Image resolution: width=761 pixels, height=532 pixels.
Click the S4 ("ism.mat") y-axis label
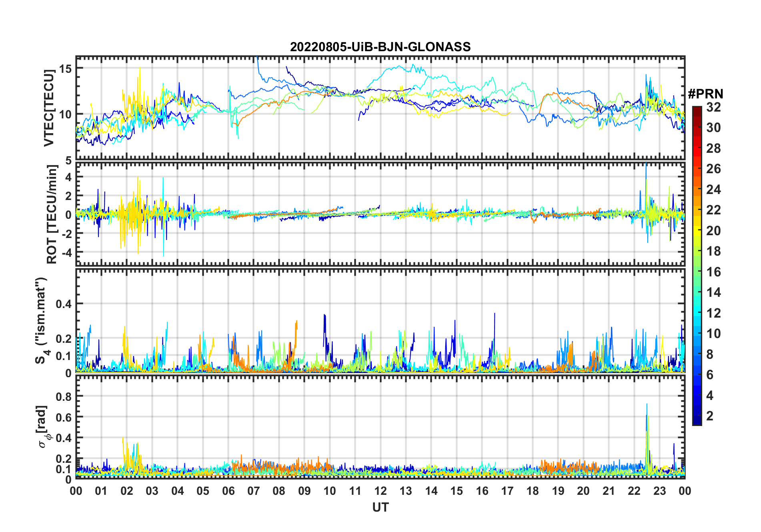(x=41, y=321)
